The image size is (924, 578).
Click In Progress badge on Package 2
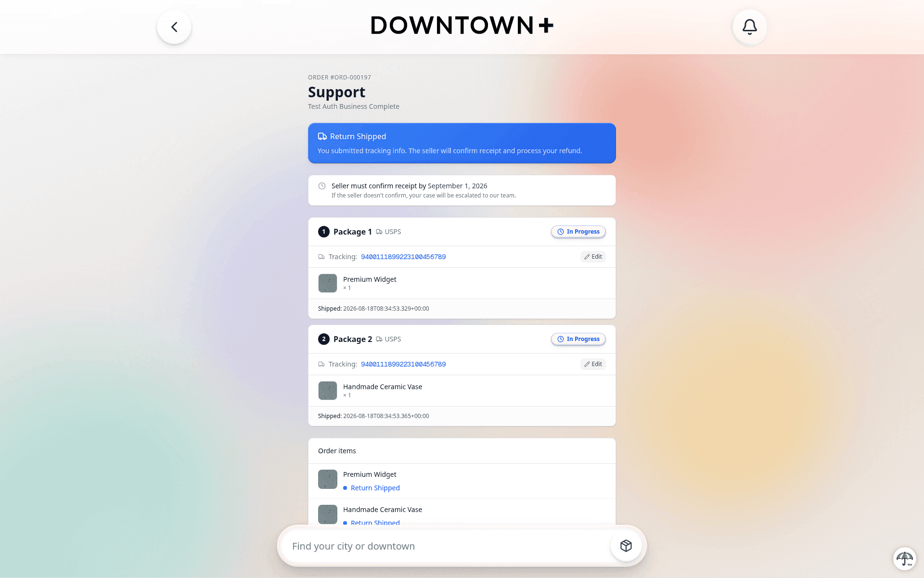[x=578, y=339]
